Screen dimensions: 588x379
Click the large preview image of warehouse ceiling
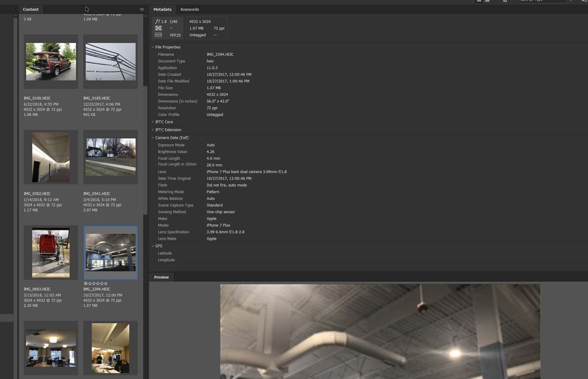pyautogui.click(x=380, y=331)
